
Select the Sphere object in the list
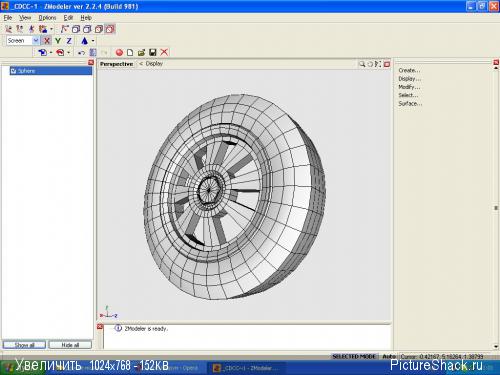51,71
